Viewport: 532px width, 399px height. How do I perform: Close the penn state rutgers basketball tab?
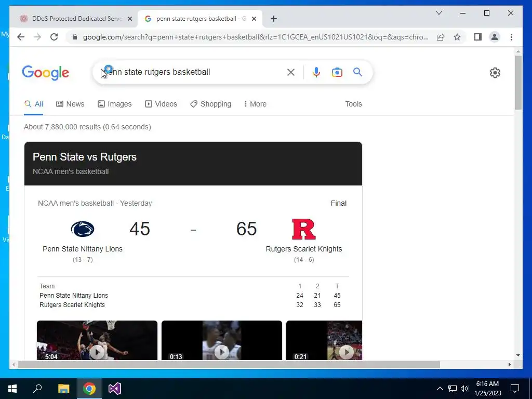(x=254, y=19)
